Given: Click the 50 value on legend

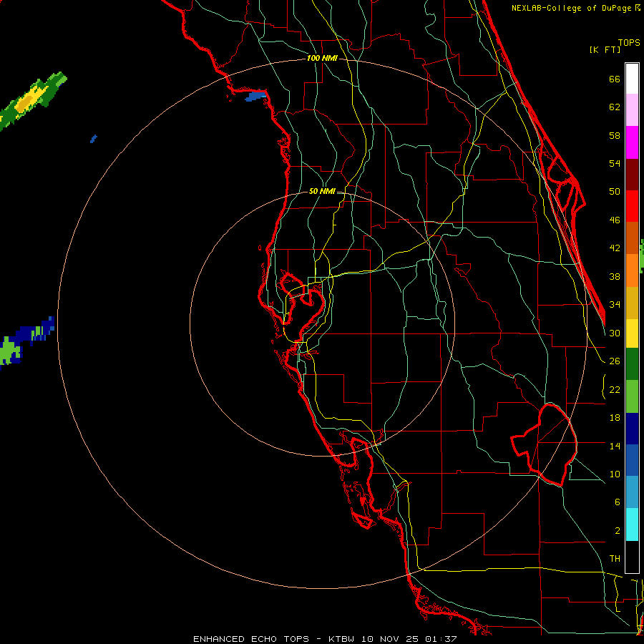Looking at the screenshot, I should tap(615, 191).
